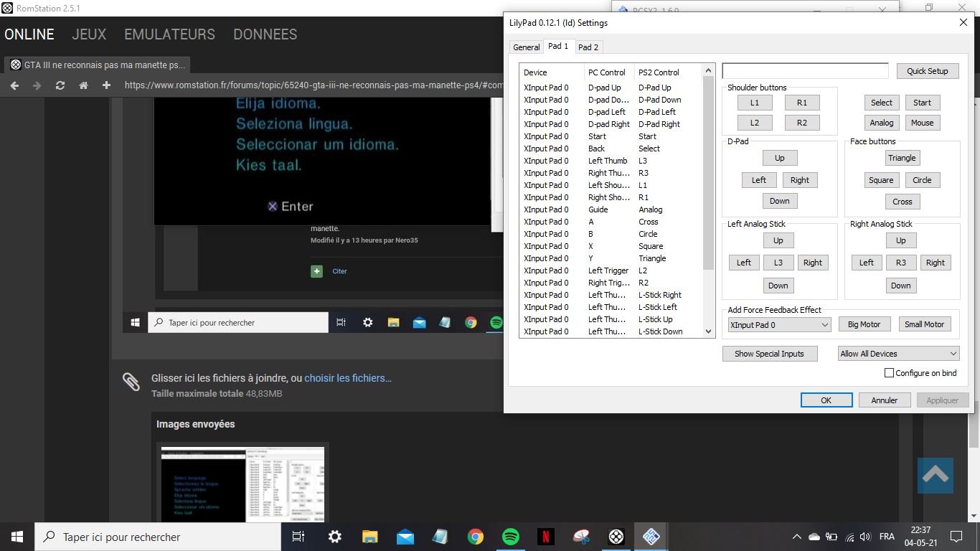This screenshot has width=980, height=551.
Task: Open Netflix from the taskbar
Action: (545, 537)
